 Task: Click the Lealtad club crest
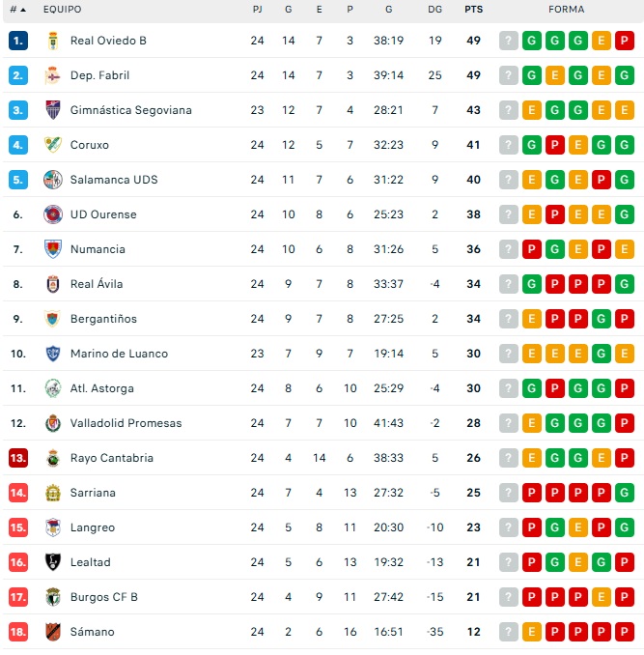tap(52, 562)
